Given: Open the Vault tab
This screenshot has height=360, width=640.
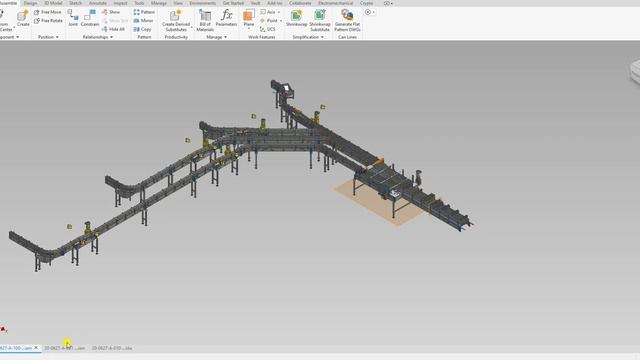Looking at the screenshot, I should coord(256,3).
